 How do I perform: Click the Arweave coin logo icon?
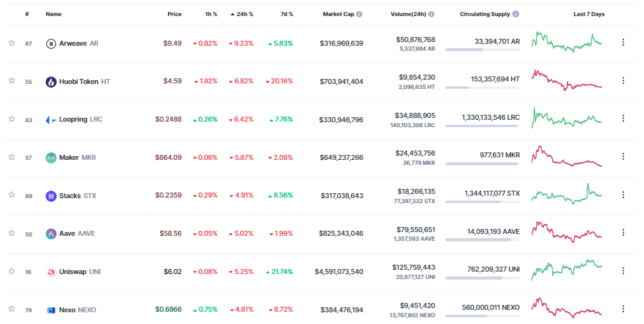tap(51, 43)
